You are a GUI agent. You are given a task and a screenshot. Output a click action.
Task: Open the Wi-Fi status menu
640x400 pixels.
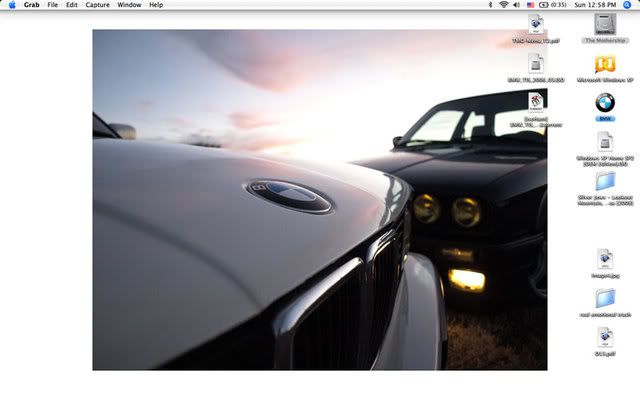pos(503,5)
